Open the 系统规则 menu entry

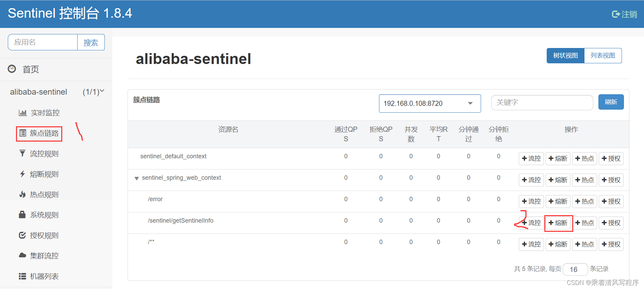click(44, 215)
